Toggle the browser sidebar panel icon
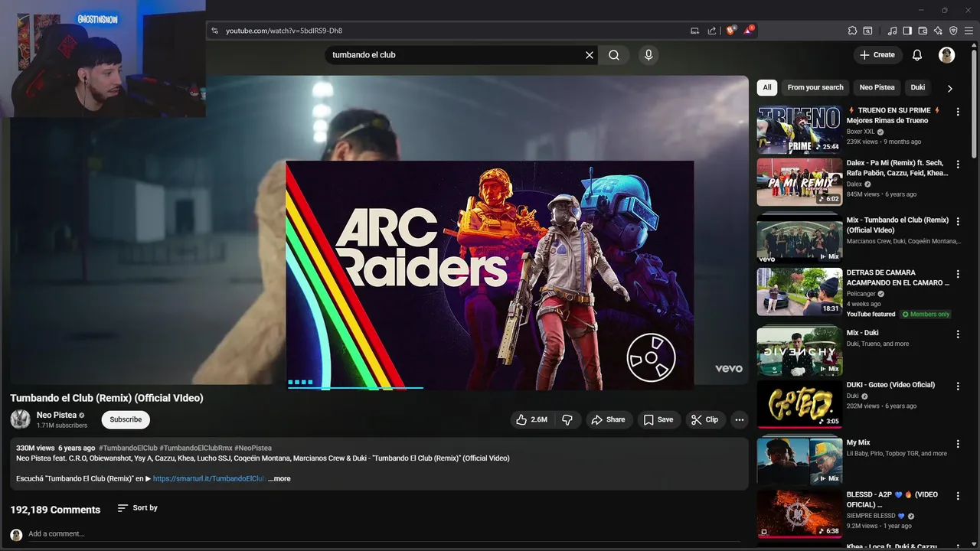Image resolution: width=980 pixels, height=551 pixels. tap(907, 31)
